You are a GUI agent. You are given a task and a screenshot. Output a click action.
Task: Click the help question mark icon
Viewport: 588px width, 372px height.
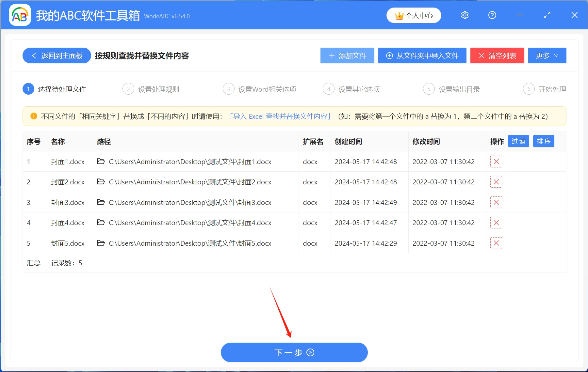[x=492, y=15]
